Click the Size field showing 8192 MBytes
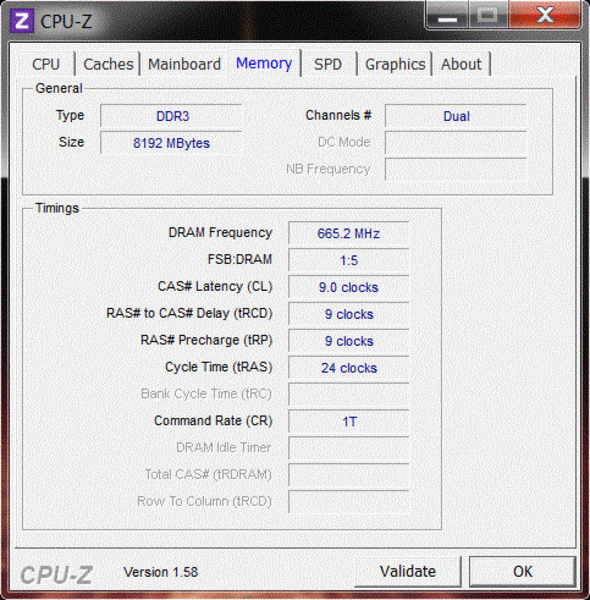The height and width of the screenshot is (600, 590). coord(171,143)
